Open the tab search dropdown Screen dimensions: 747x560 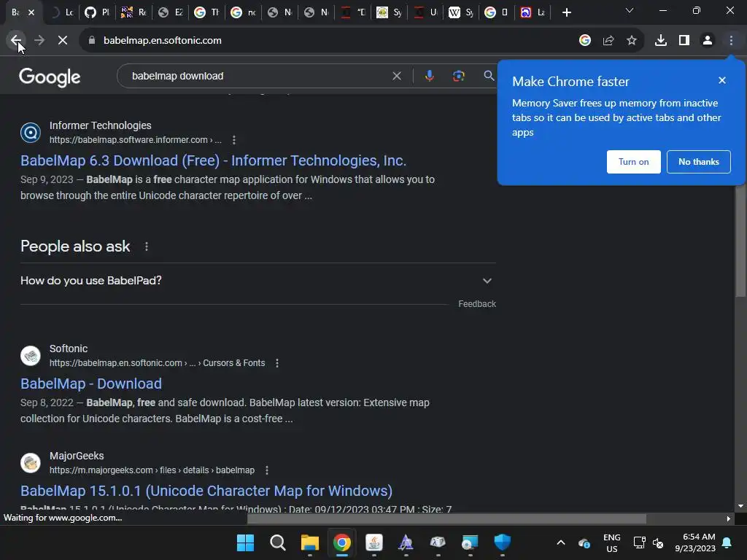click(630, 10)
